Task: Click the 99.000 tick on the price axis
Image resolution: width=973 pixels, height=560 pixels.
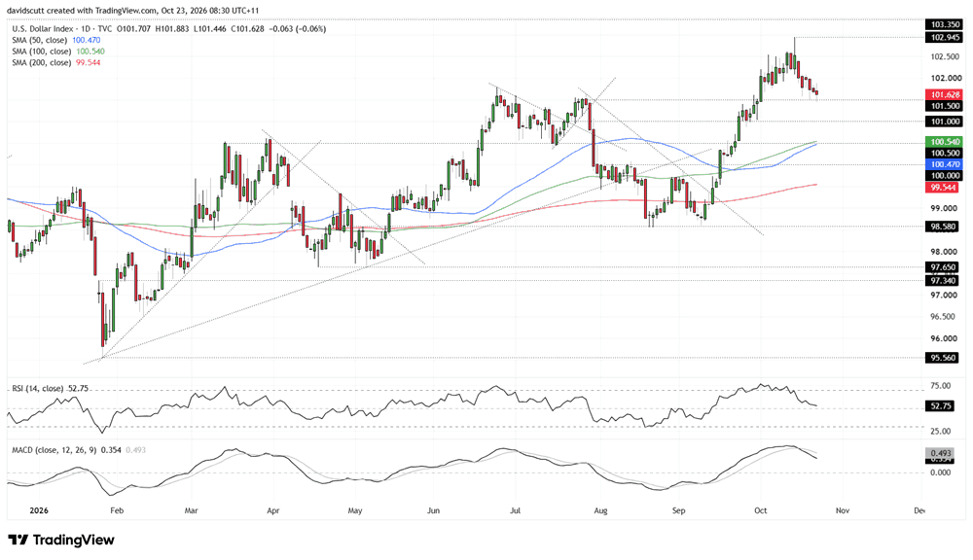Action: click(945, 208)
